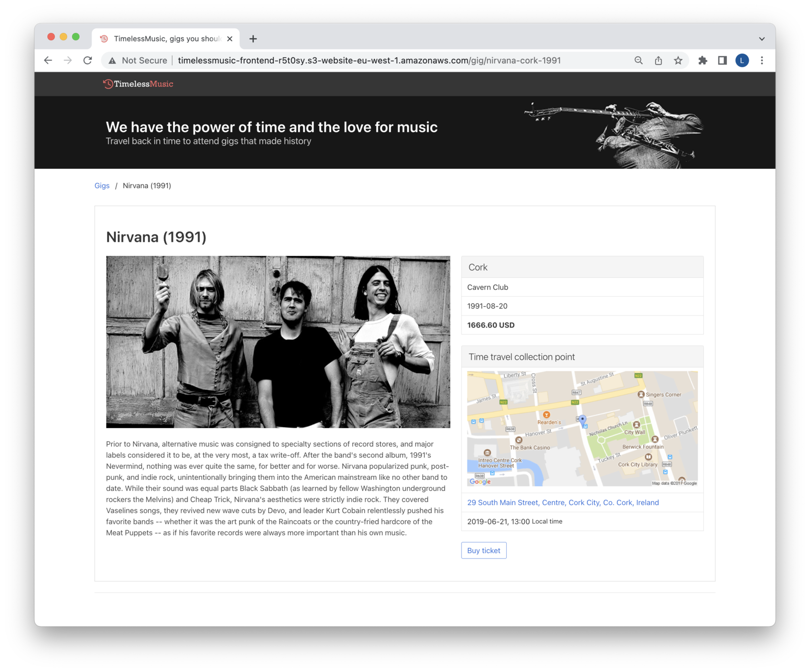Click the TimelessMusic logo in header
This screenshot has width=810, height=672.
(138, 84)
